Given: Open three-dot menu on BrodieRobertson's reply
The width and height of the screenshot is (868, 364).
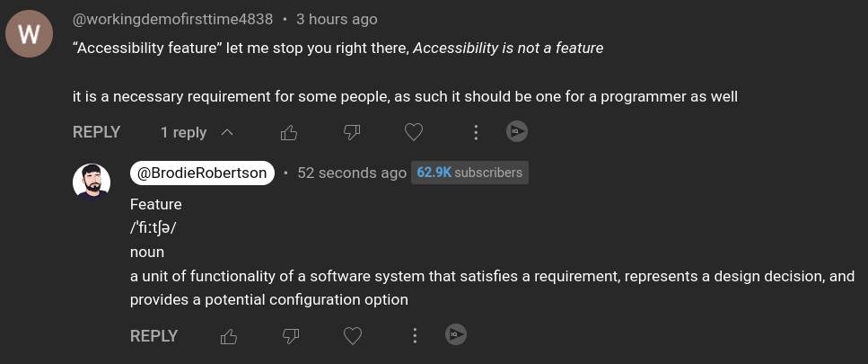Looking at the screenshot, I should tap(415, 336).
